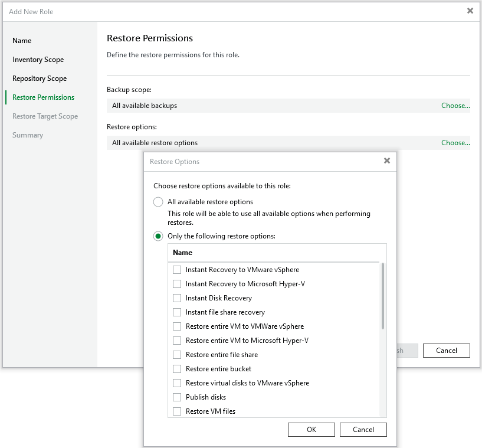Open Choose link for Backup scope
The height and width of the screenshot is (448, 482).
pos(455,106)
